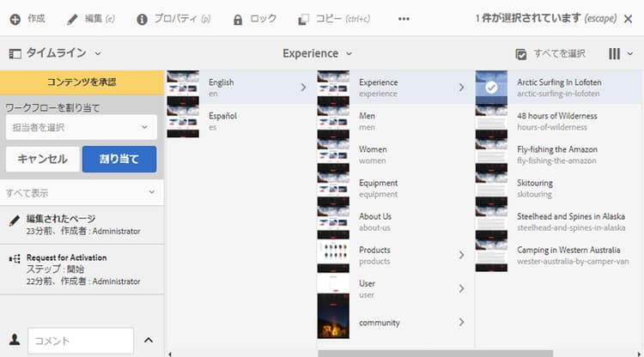Viewport: 644px width, 357px height.
Task: Open プロパティ info icon
Action: [x=142, y=19]
